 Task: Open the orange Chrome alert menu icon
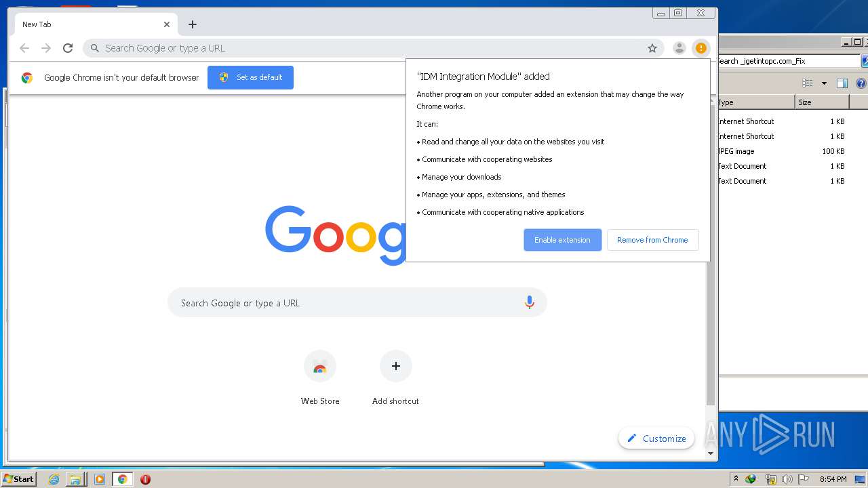tap(701, 48)
